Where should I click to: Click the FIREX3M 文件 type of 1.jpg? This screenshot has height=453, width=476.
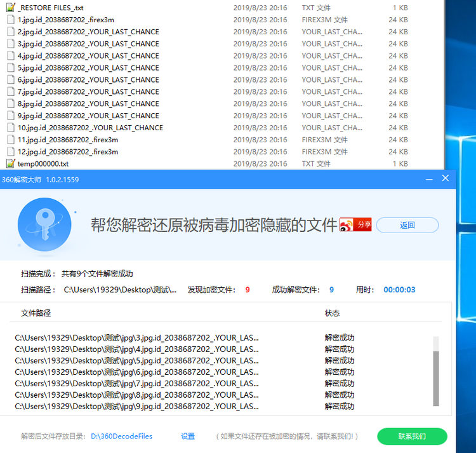click(x=324, y=20)
